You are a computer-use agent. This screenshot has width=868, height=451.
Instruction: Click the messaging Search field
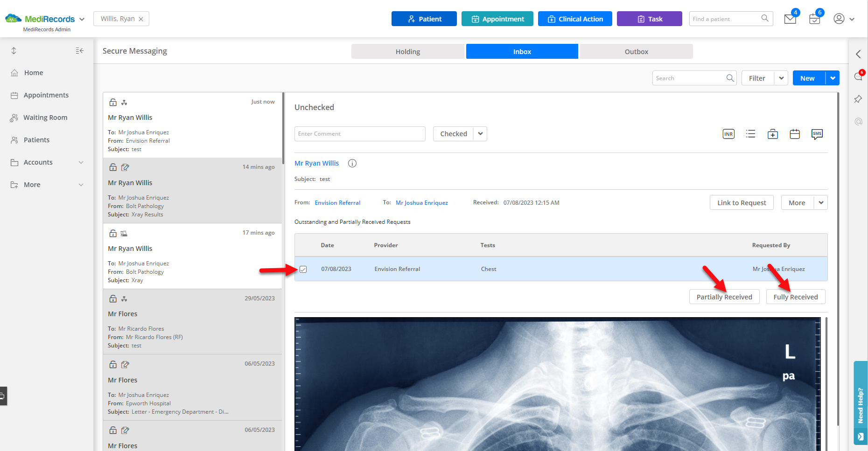690,78
